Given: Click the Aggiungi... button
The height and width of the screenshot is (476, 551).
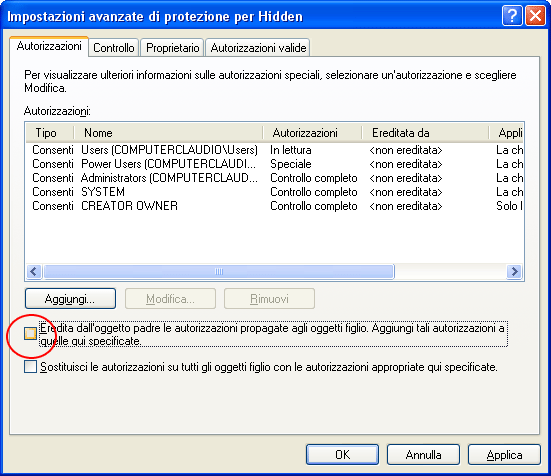Looking at the screenshot, I should pos(70,299).
